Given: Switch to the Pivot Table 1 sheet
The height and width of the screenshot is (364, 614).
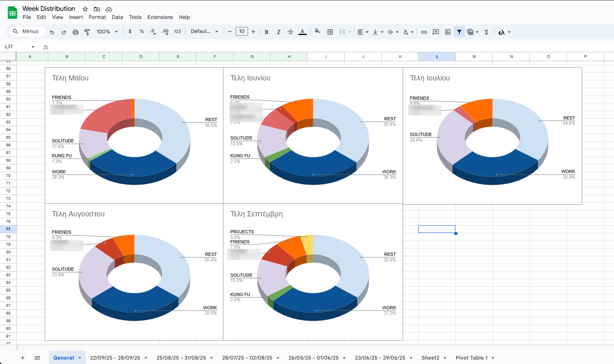Looking at the screenshot, I should [x=471, y=358].
